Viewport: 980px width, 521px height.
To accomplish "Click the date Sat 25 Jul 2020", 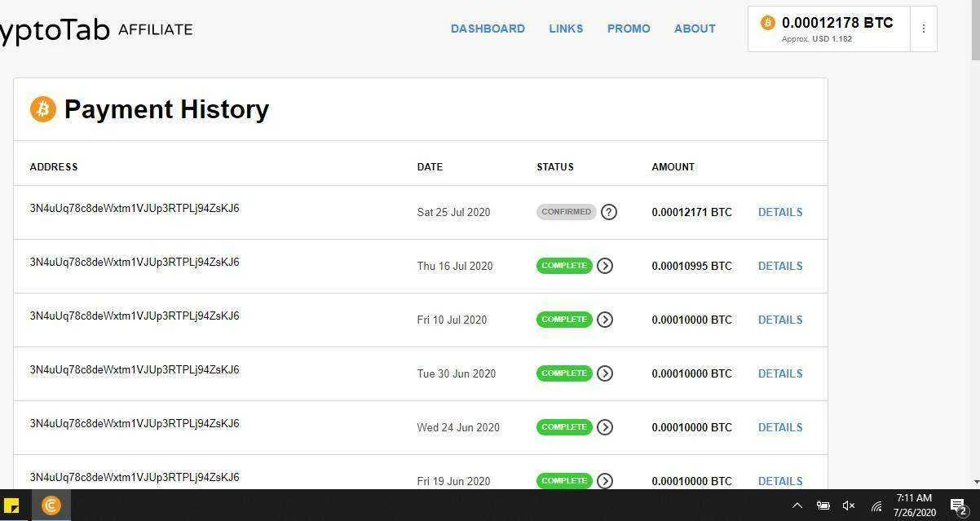I will point(453,212).
